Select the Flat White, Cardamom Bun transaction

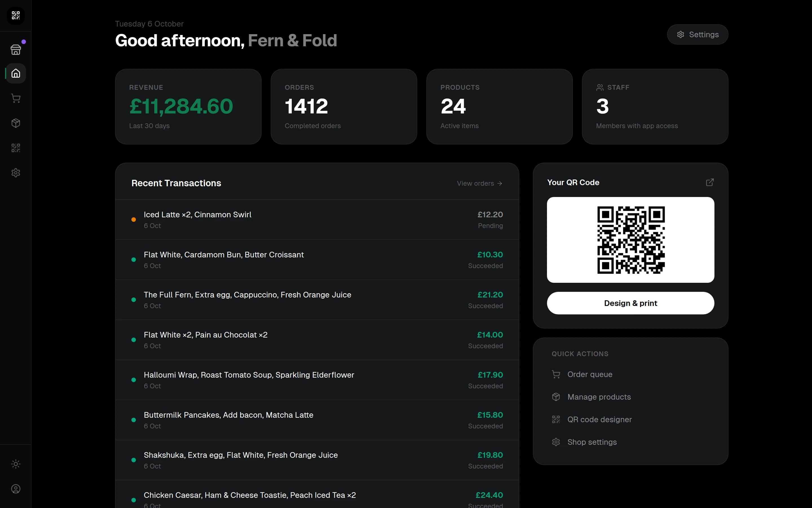[317, 260]
